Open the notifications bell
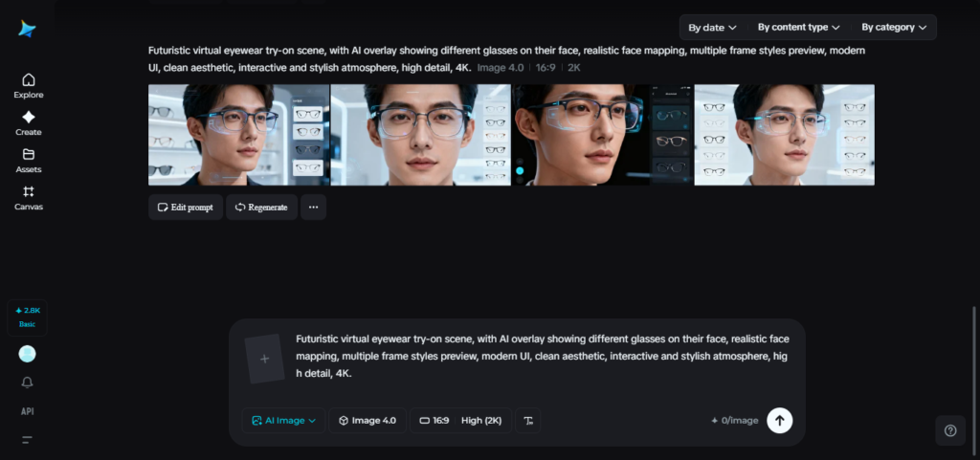The image size is (980, 460). (27, 383)
